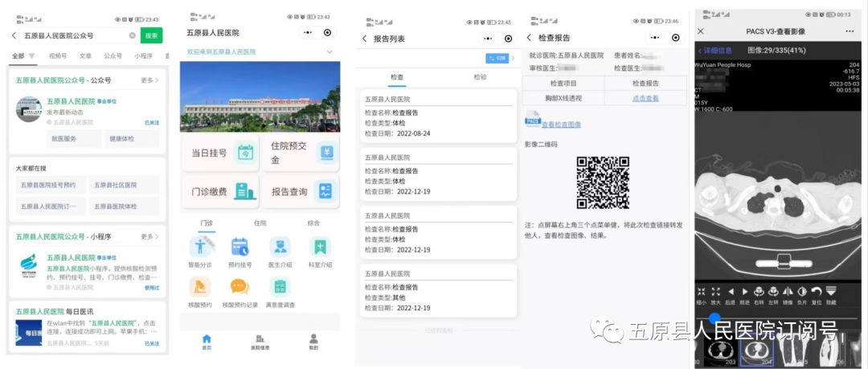
Task: Open the filter icon beside 全部
Action: tap(31, 56)
